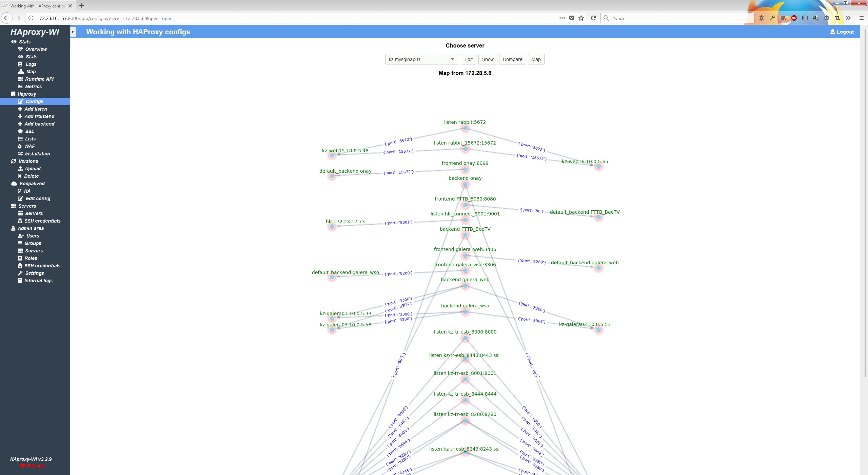The image size is (868, 475).
Task: Click the listen rabbit:5672 map node
Action: (465, 128)
